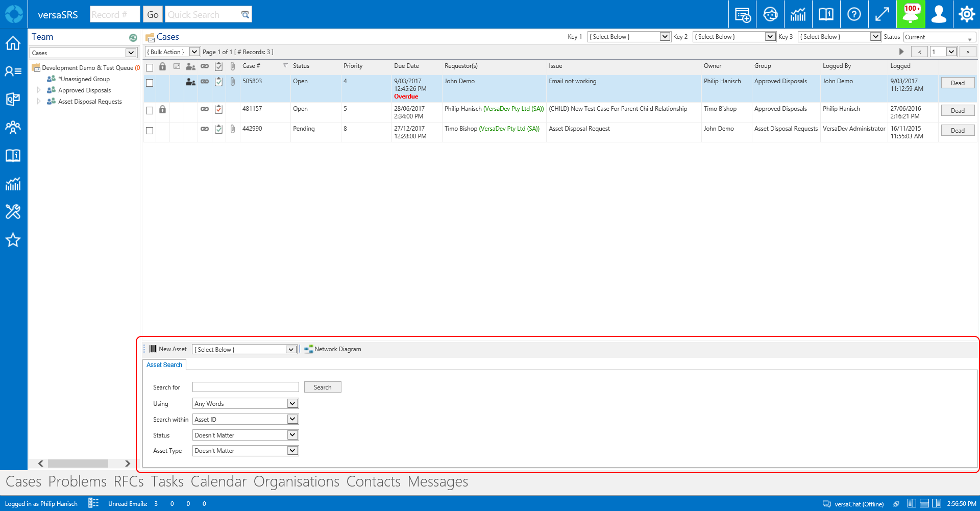Tick the select-all checkbox in the case list header

tap(150, 67)
